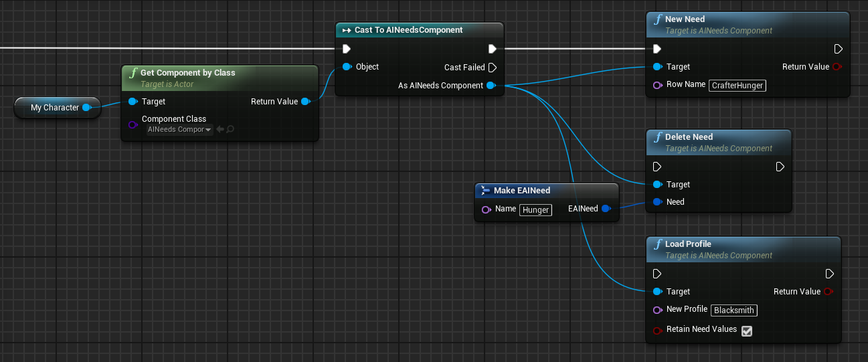
Task: Select the Get Component by Class node title
Action: (x=187, y=72)
